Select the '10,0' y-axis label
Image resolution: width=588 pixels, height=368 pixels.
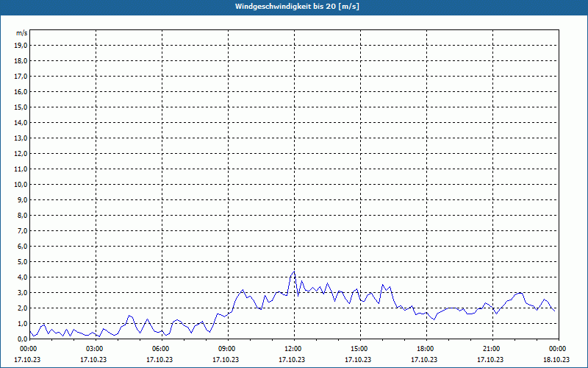[21, 185]
